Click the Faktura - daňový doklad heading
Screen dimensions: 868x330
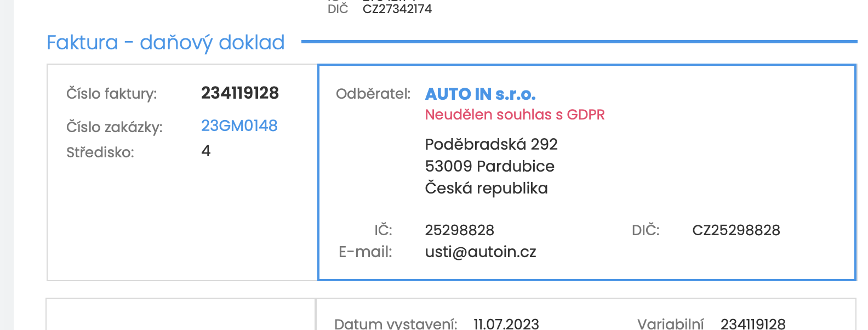click(x=165, y=42)
